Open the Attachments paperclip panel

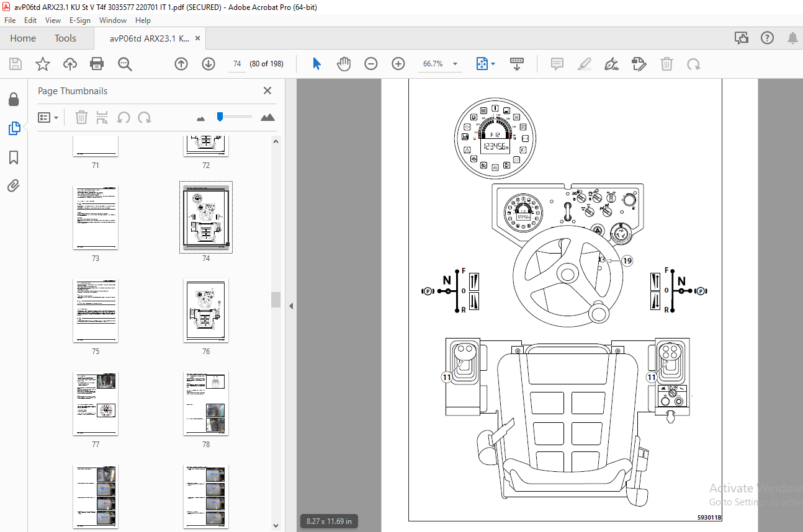point(14,185)
